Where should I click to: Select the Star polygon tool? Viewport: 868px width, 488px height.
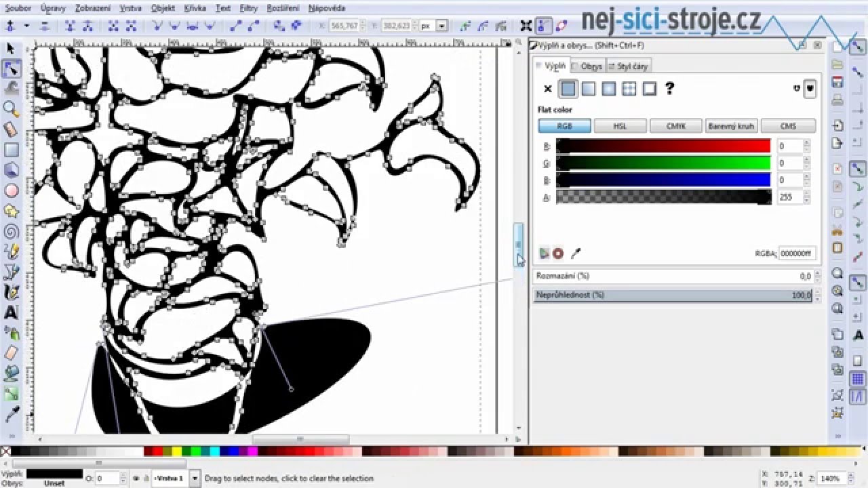(x=11, y=211)
